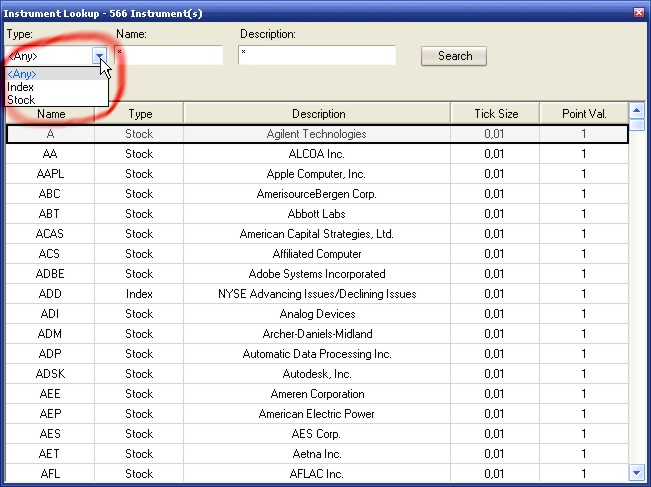The height and width of the screenshot is (487, 651).
Task: Select the AA instrument name cell
Action: tap(50, 154)
